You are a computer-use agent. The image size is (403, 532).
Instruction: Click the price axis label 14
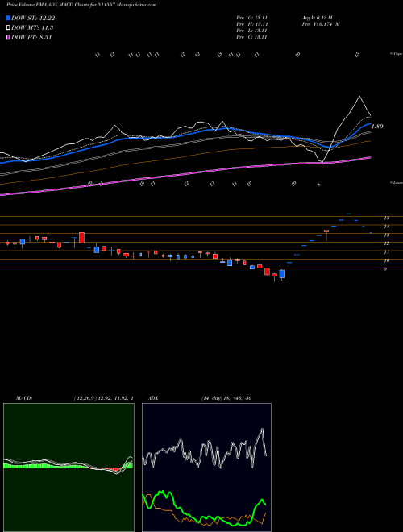coord(386,227)
